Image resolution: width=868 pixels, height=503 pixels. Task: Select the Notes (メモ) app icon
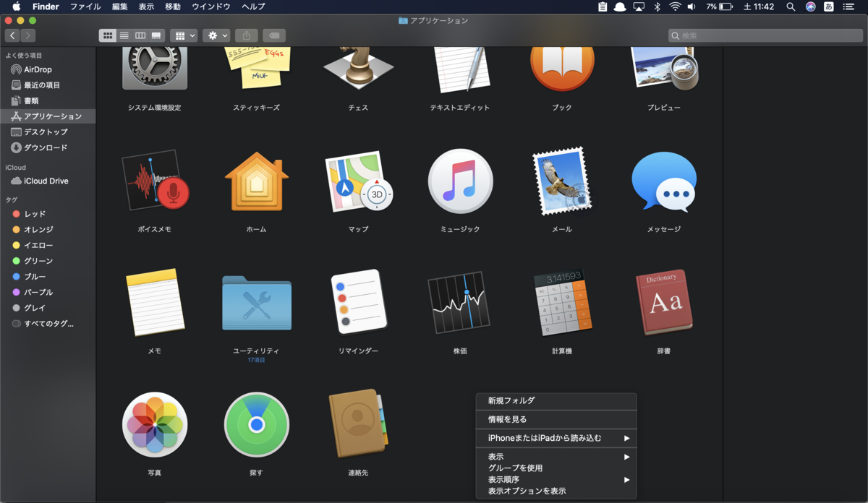155,302
